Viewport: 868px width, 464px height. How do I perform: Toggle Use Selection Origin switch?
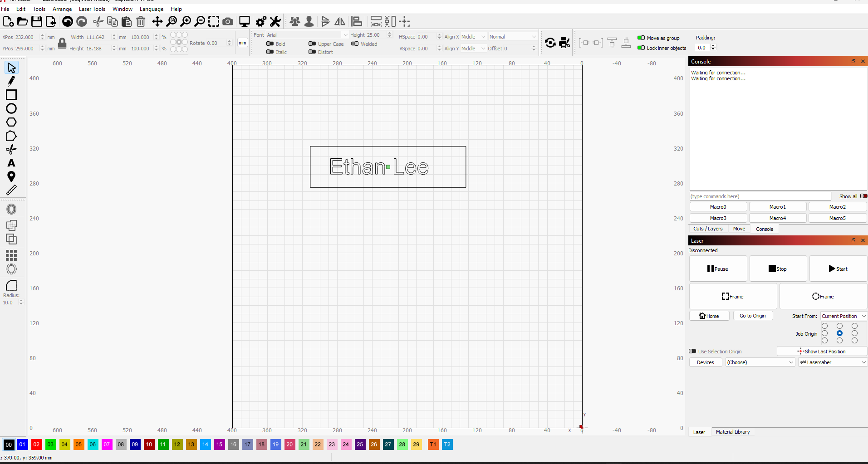pyautogui.click(x=692, y=352)
